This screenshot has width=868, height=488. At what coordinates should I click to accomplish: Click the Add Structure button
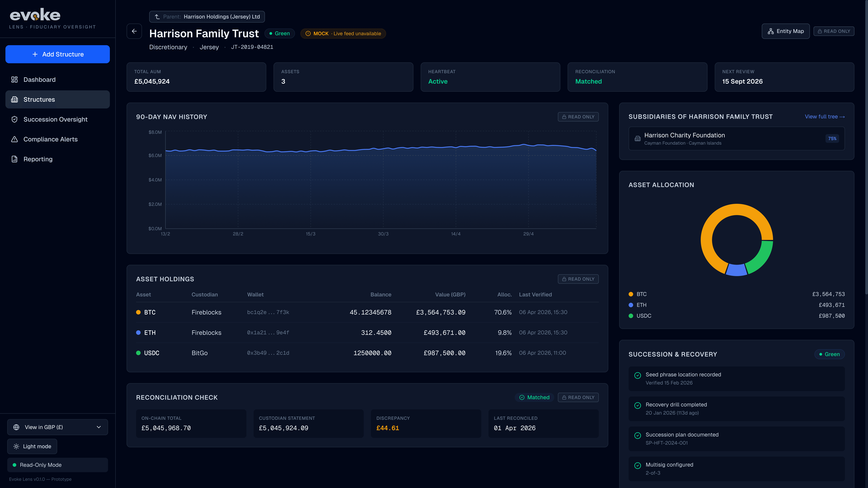tap(58, 54)
